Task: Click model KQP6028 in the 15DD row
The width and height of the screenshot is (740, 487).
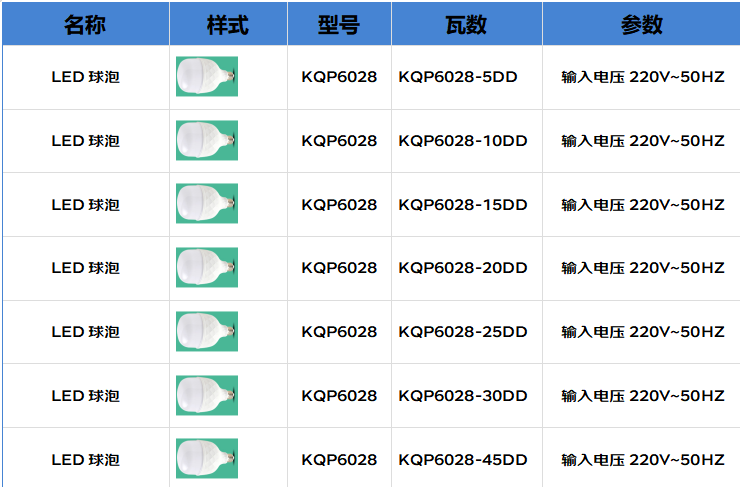Action: [339, 205]
